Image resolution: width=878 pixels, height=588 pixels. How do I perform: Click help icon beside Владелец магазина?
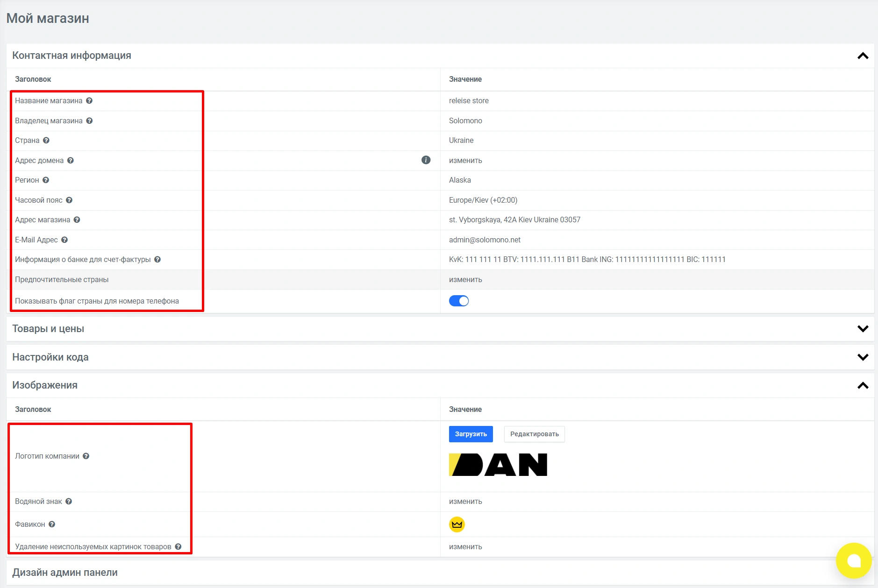(89, 121)
